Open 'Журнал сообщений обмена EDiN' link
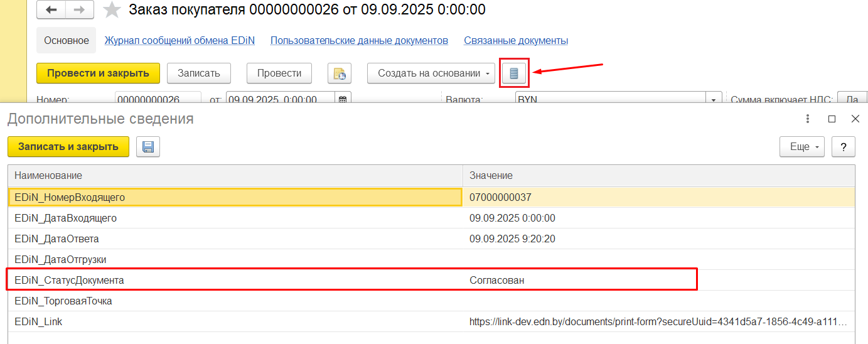This screenshot has height=344, width=868. tap(179, 40)
